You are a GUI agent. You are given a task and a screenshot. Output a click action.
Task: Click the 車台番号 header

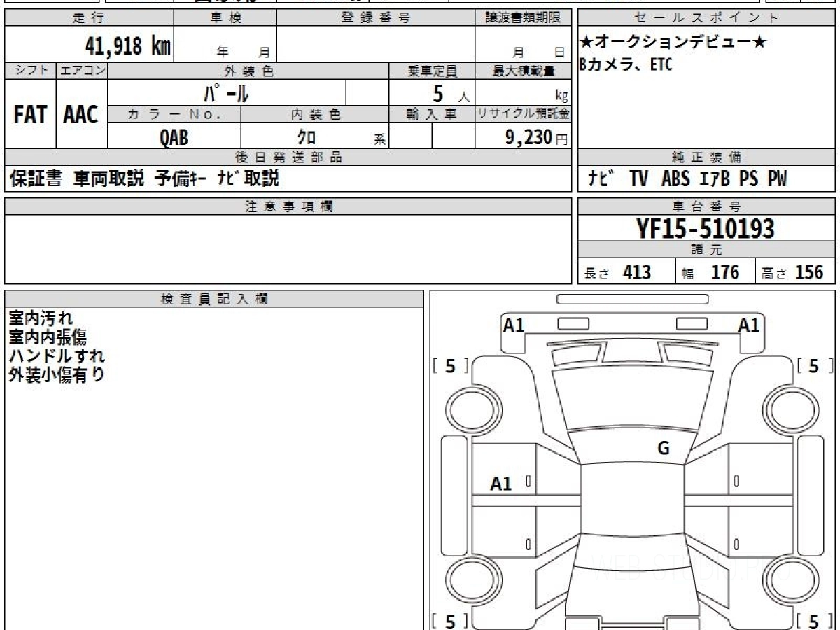707,206
